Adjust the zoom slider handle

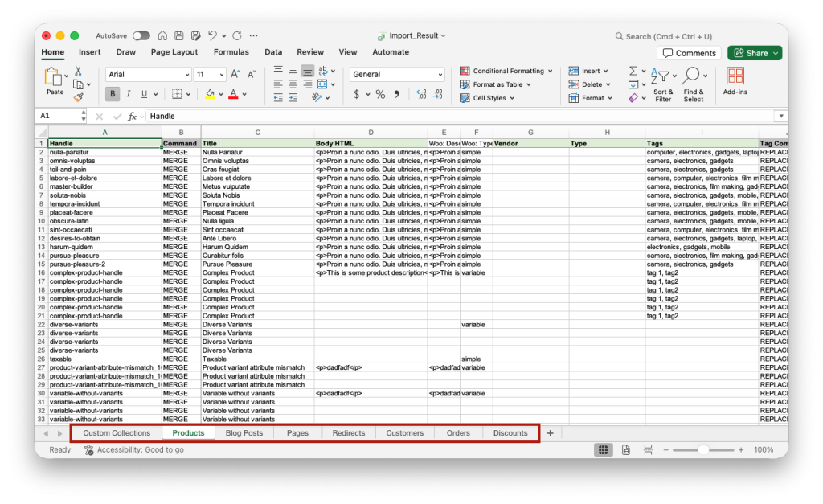[703, 450]
